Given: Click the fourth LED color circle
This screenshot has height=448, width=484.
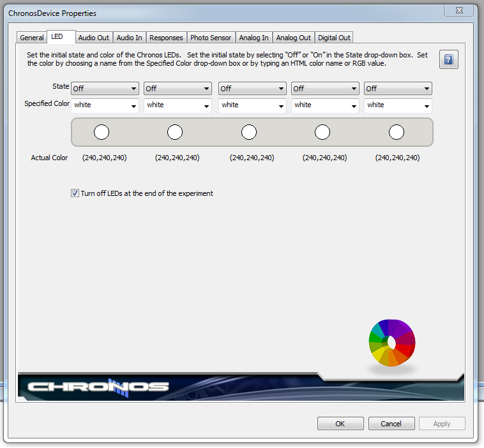Looking at the screenshot, I should click(322, 132).
